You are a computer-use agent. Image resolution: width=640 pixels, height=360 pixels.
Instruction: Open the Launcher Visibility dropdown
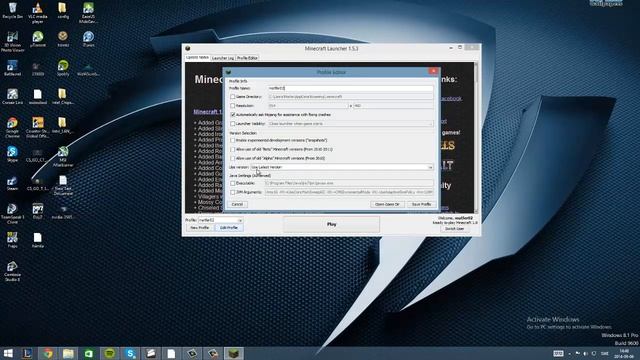pos(351,124)
